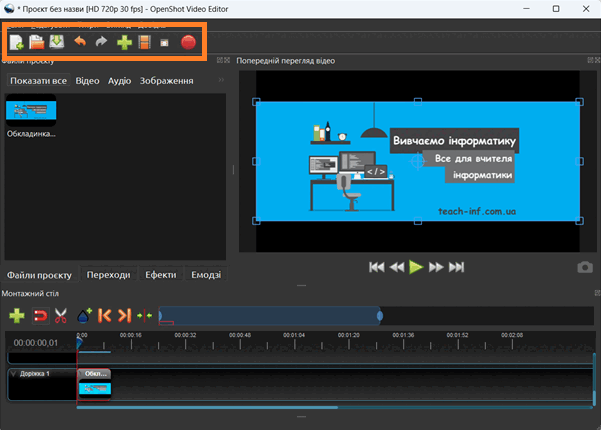Screen dimensions: 601x430
Task: Click the red Export Video button
Action: (x=188, y=42)
